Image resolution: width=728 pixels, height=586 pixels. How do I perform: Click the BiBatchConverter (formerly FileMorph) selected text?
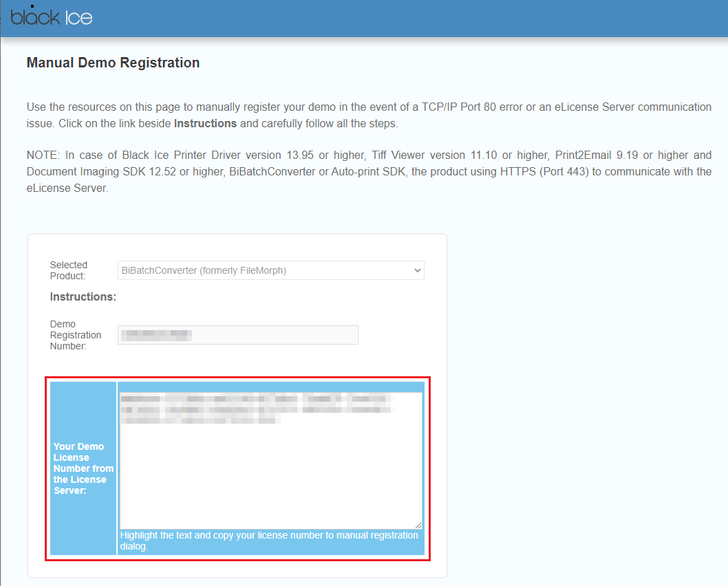(x=204, y=270)
